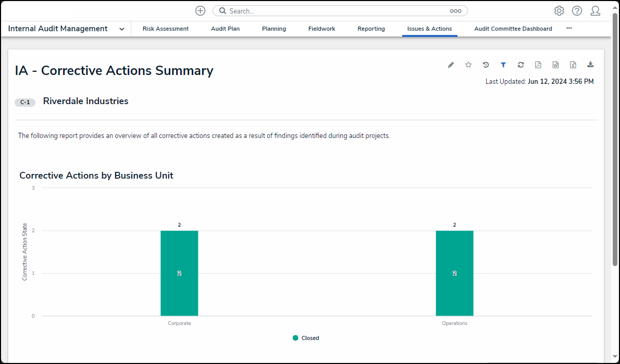Export the report to Word
Screen dimensions: 620x364
[555, 65]
